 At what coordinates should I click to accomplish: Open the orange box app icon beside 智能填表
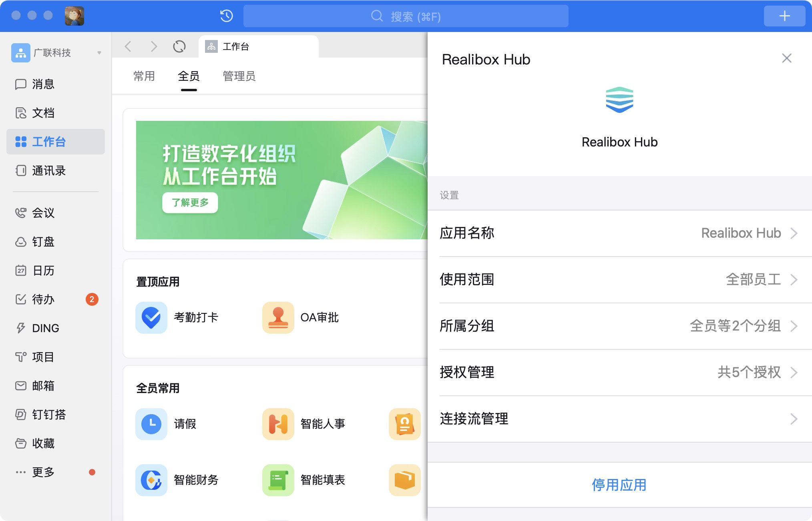point(405,480)
